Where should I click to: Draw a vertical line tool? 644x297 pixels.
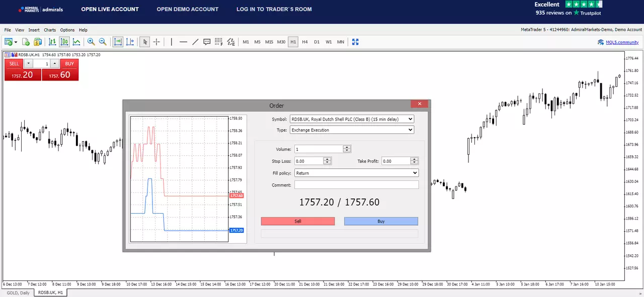coord(172,42)
